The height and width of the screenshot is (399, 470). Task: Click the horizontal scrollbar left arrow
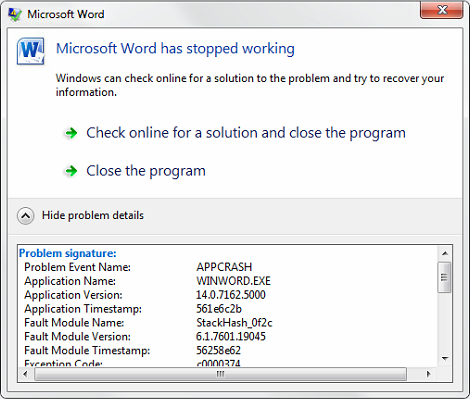pos(26,374)
